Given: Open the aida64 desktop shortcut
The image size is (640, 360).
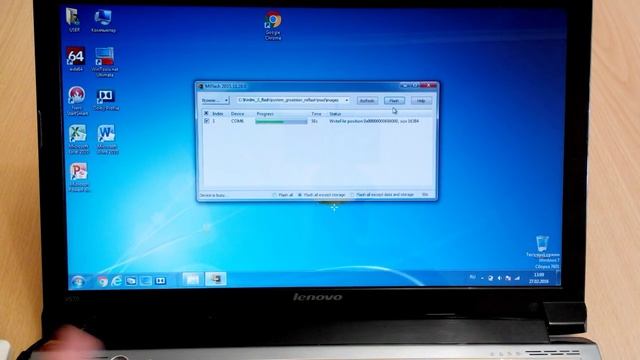Looking at the screenshot, I should tap(76, 58).
